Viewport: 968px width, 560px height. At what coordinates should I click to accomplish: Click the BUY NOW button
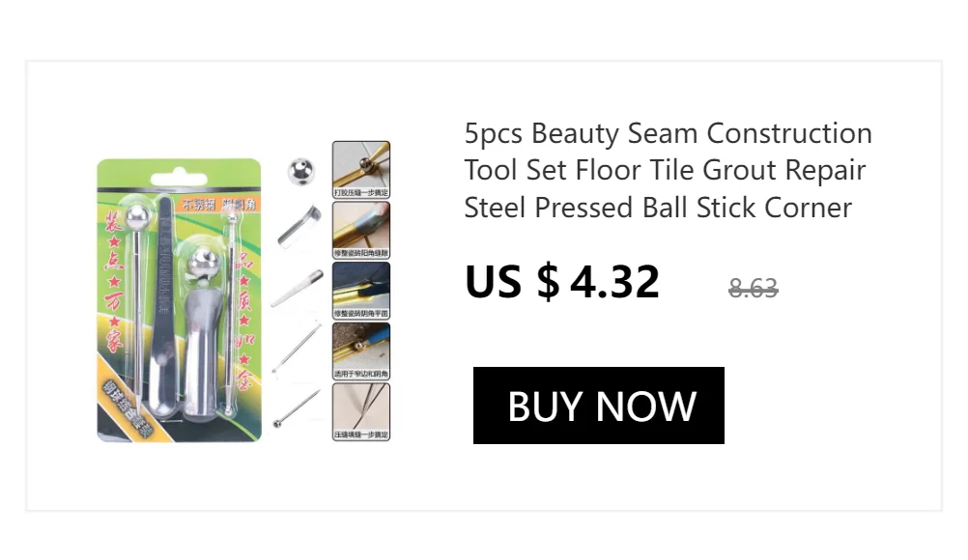(598, 406)
